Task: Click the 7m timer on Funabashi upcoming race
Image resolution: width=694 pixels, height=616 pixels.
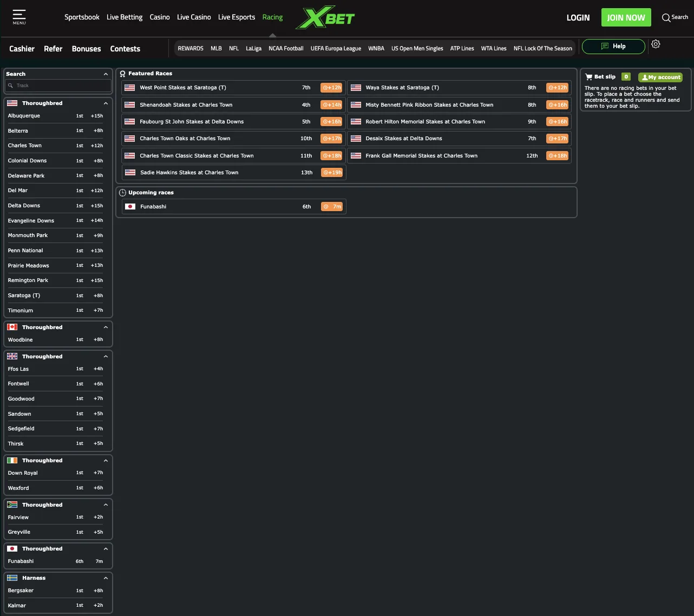Action: click(332, 207)
